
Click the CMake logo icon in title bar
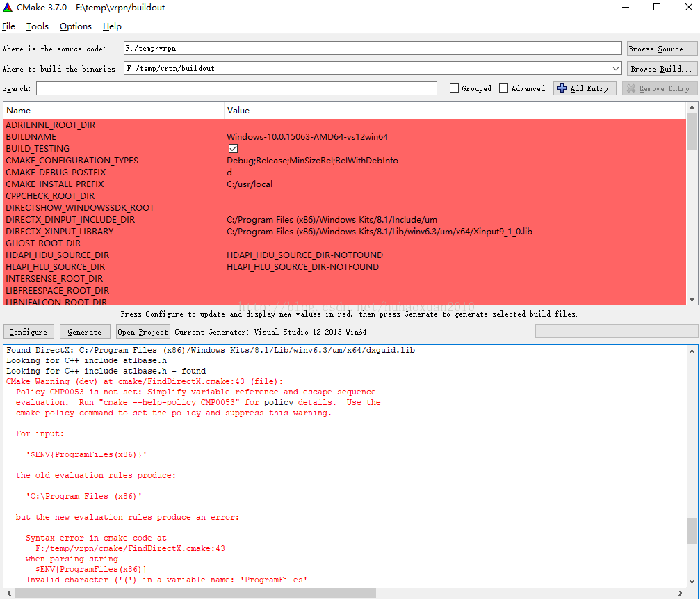point(8,7)
